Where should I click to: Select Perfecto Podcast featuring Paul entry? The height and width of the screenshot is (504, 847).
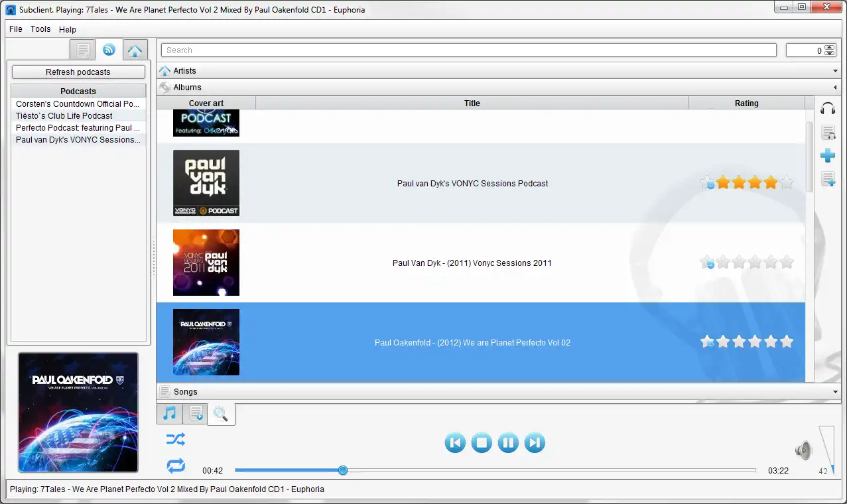coord(78,128)
